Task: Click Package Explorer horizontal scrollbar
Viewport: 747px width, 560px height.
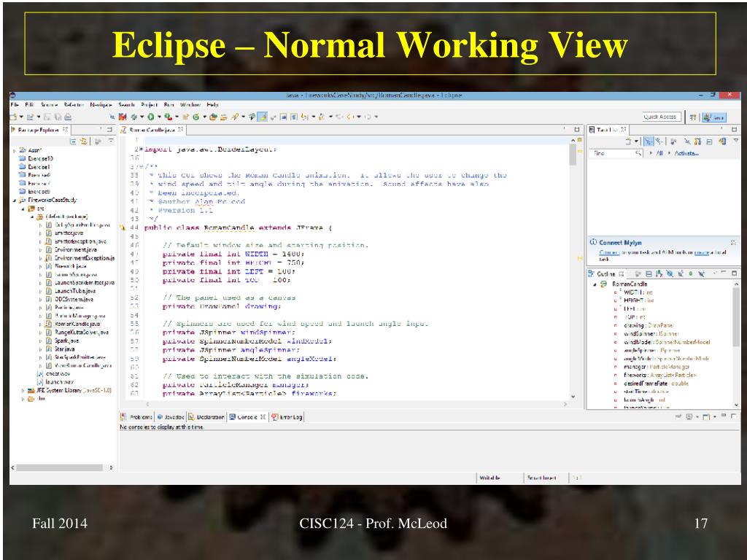Action: pos(60,467)
